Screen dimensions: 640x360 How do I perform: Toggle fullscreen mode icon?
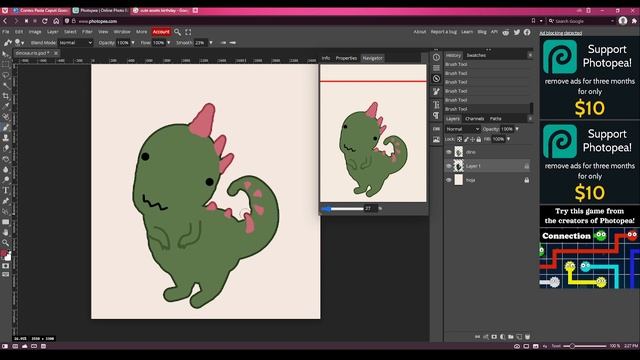point(188,32)
